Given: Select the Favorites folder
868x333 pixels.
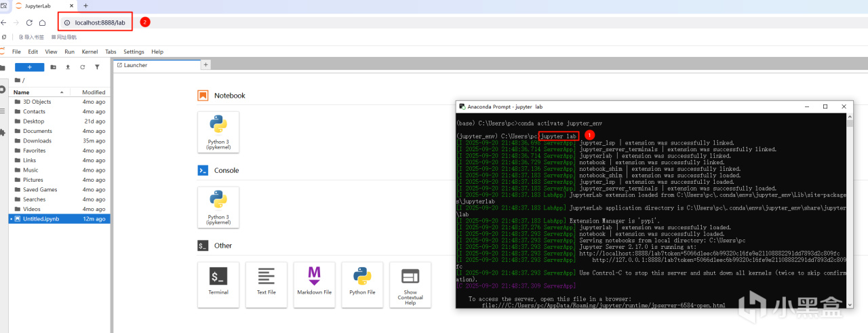Looking at the screenshot, I should 60,151.
